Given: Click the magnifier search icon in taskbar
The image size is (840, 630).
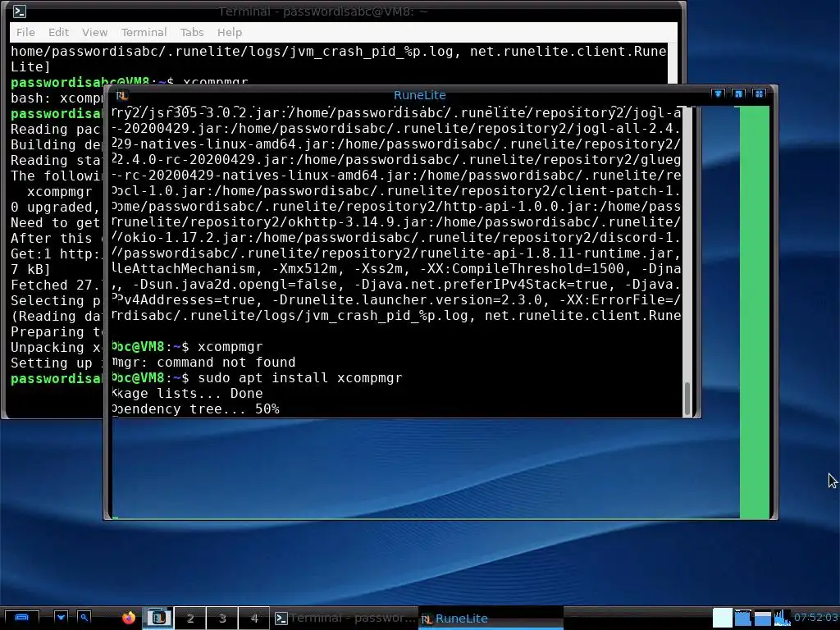Looking at the screenshot, I should 84,618.
